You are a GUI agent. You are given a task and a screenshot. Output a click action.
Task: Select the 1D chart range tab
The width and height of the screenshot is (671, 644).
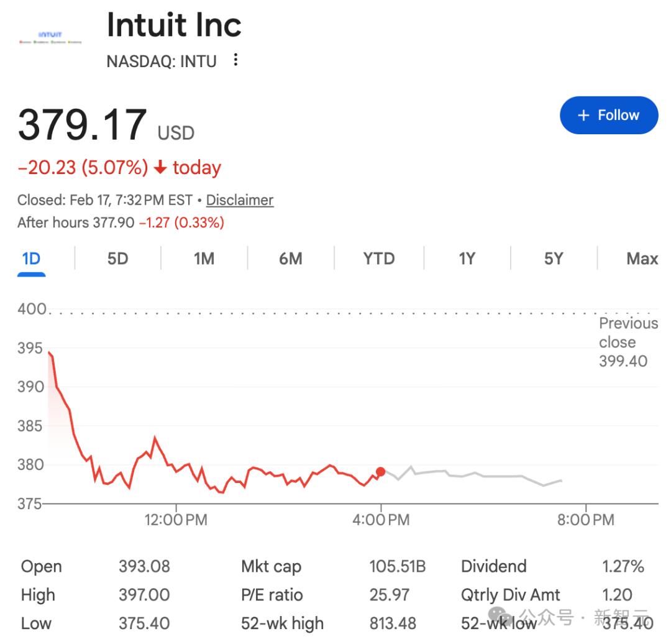coord(31,259)
